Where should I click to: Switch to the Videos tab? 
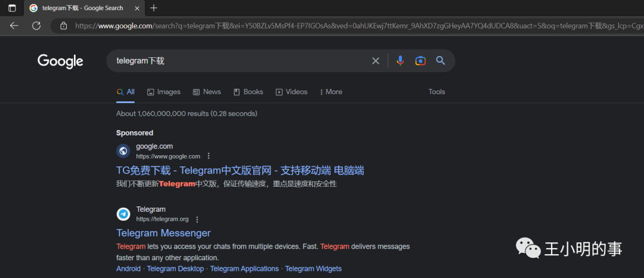pos(292,92)
